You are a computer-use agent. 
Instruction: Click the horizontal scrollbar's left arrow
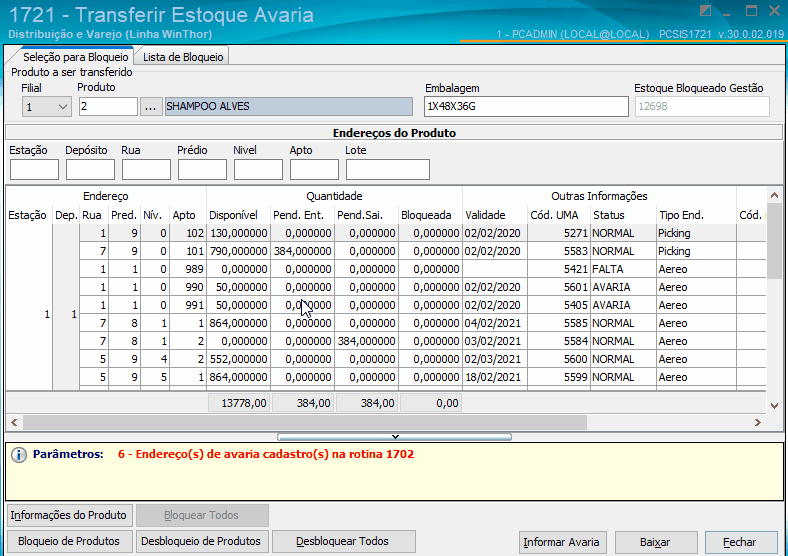point(14,423)
